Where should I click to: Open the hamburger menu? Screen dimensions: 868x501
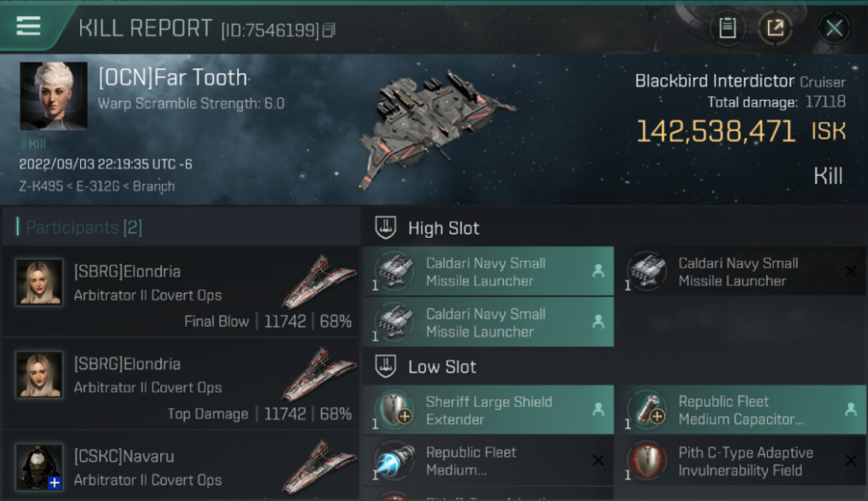click(x=28, y=26)
